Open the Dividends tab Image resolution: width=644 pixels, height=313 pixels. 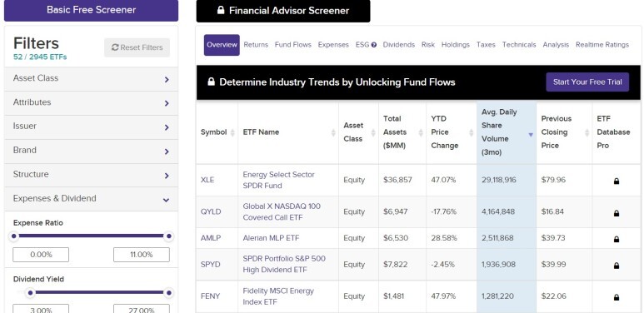[398, 45]
